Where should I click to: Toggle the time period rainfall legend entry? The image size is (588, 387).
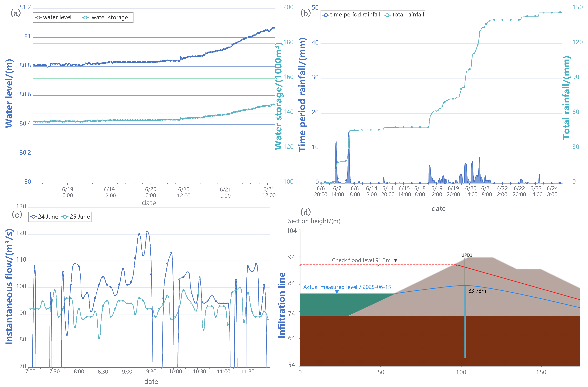pyautogui.click(x=352, y=15)
